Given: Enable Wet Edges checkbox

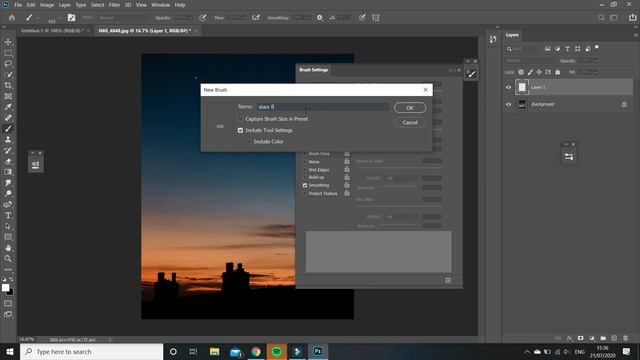Looking at the screenshot, I should 305,170.
